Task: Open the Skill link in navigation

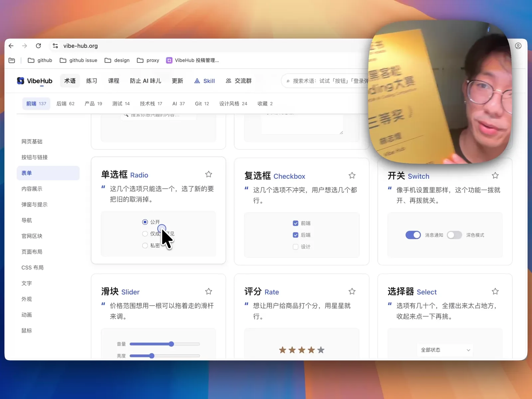Action: [x=204, y=81]
